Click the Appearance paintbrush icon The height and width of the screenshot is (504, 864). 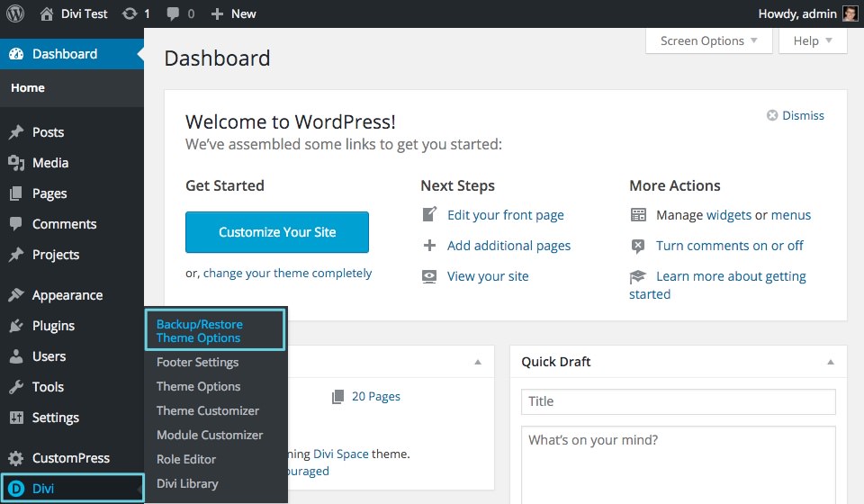[x=16, y=295]
